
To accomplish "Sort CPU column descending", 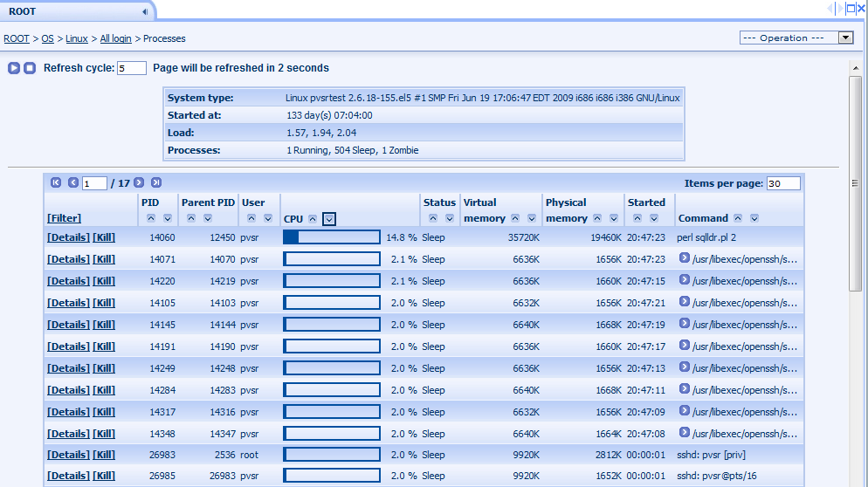I will click(x=329, y=219).
